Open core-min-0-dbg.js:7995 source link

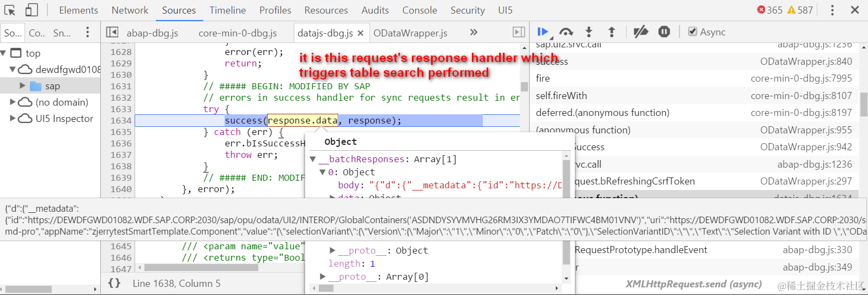tap(801, 78)
